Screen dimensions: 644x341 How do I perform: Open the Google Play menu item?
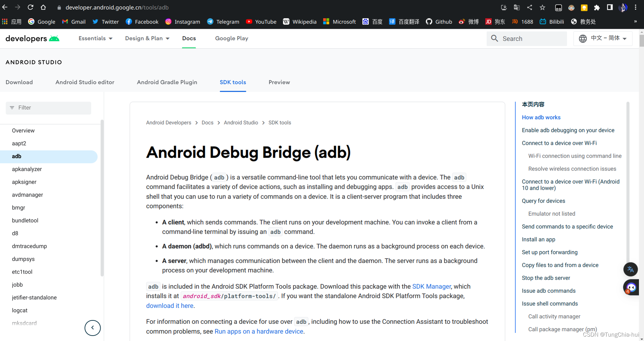pos(231,38)
